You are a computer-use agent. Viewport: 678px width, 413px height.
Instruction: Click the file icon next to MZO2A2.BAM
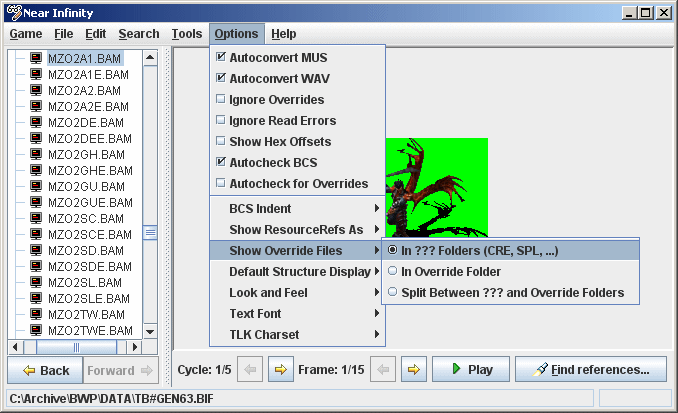coord(36,90)
